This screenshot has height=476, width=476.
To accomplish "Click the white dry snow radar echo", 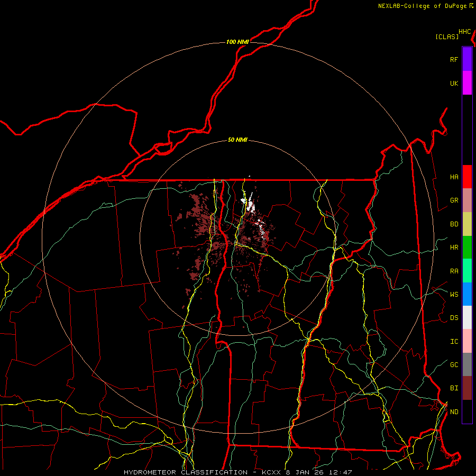I will 250,205.
